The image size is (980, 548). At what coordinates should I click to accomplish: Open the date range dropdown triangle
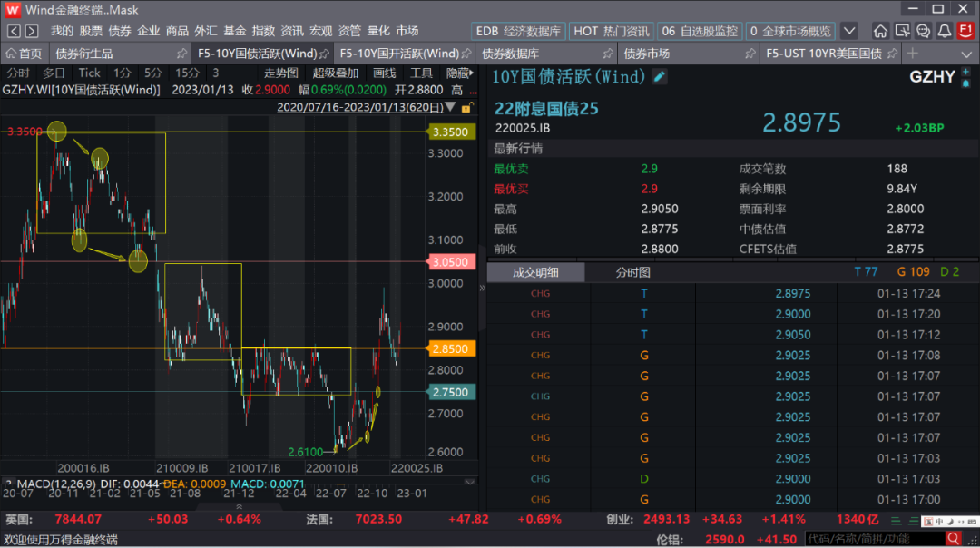(450, 107)
